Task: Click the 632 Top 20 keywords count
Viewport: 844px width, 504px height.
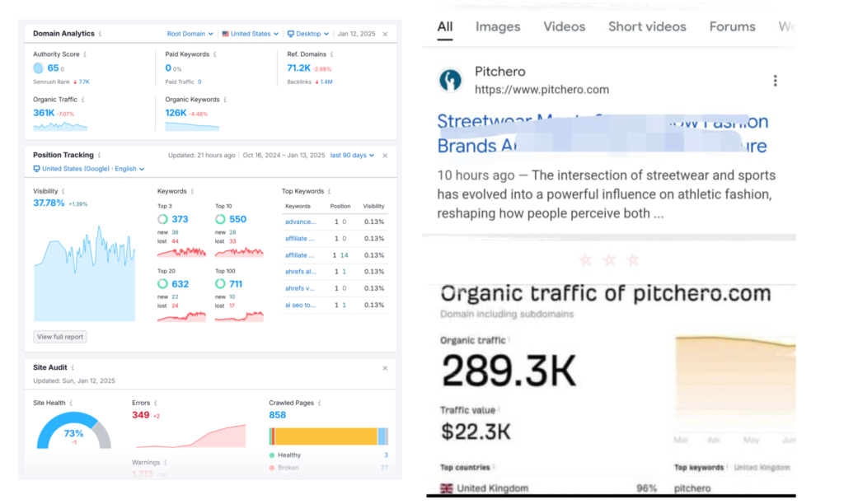Action: click(180, 284)
